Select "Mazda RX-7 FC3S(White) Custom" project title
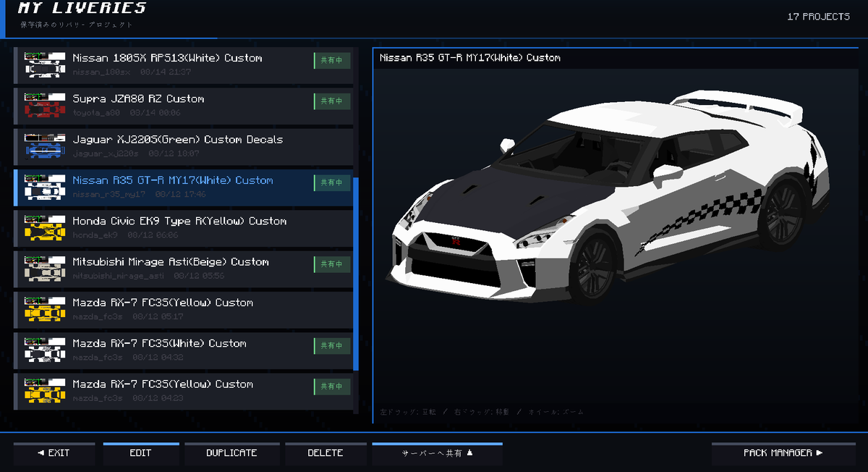 pyautogui.click(x=159, y=343)
